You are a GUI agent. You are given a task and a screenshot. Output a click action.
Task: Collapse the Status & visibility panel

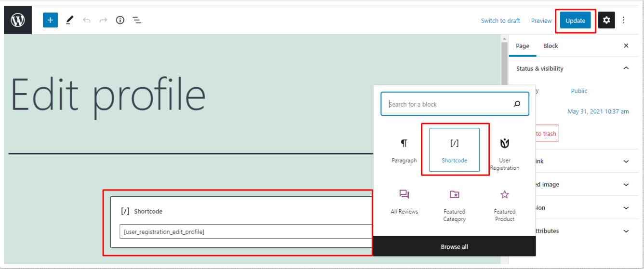(574, 68)
